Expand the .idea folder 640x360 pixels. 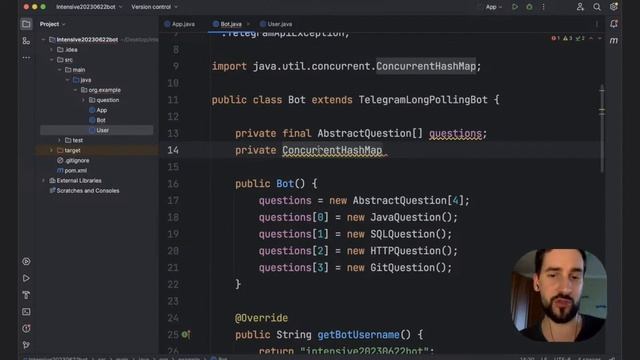coord(51,50)
